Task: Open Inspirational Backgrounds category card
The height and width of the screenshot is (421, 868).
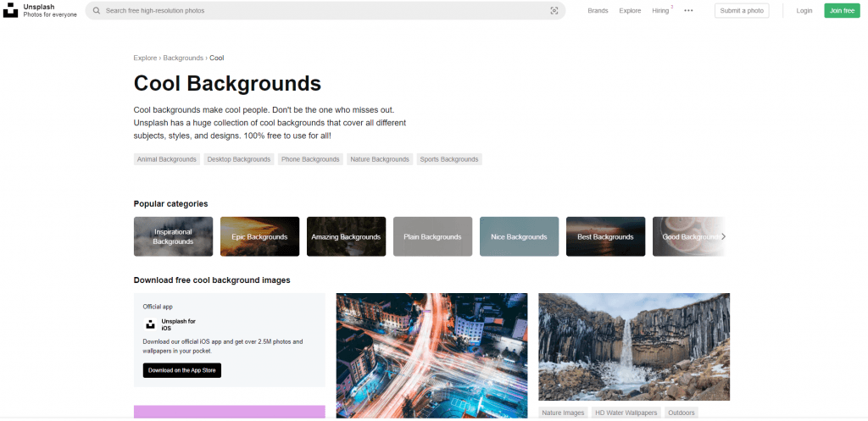Action: coord(173,237)
